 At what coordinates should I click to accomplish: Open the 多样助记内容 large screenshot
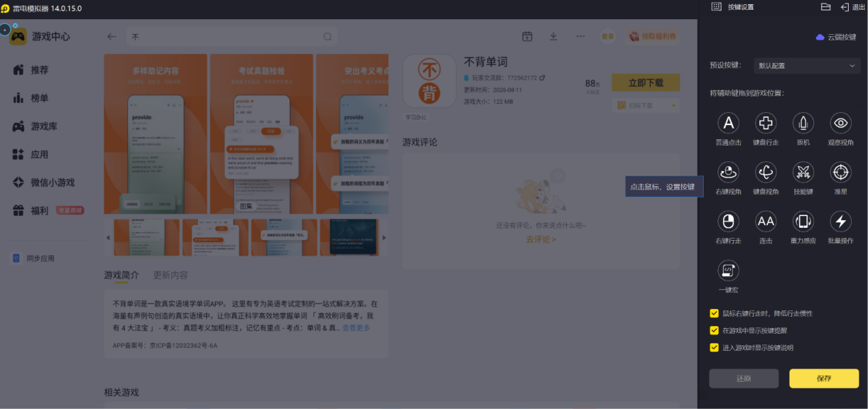[155, 134]
